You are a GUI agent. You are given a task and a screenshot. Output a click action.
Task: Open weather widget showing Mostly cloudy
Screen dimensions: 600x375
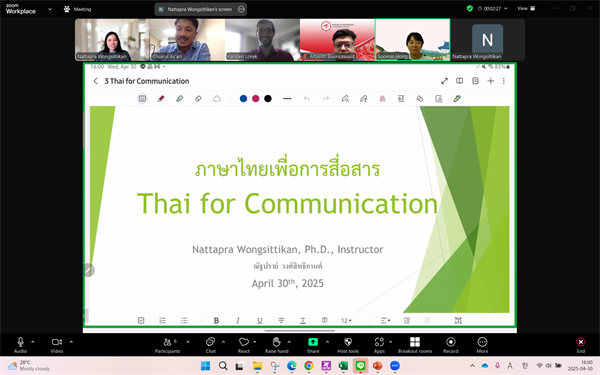[x=29, y=366]
